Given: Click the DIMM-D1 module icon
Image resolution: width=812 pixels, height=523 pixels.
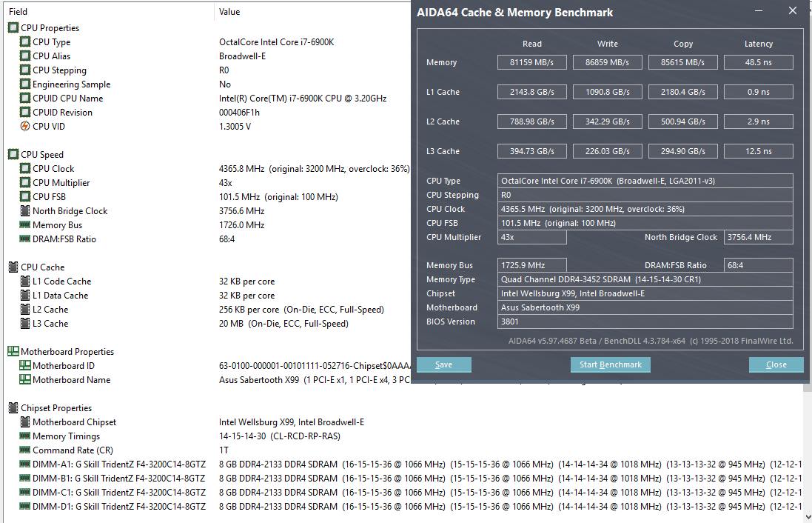Looking at the screenshot, I should point(25,506).
